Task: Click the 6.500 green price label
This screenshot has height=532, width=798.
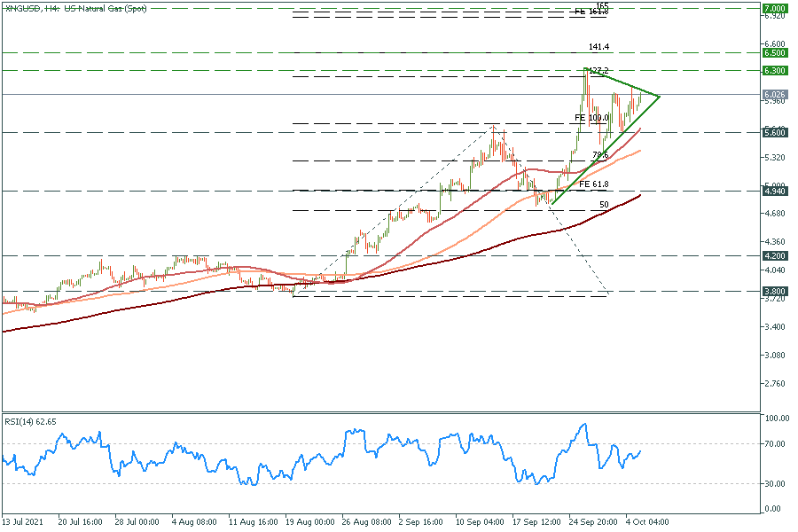Action: 773,53
